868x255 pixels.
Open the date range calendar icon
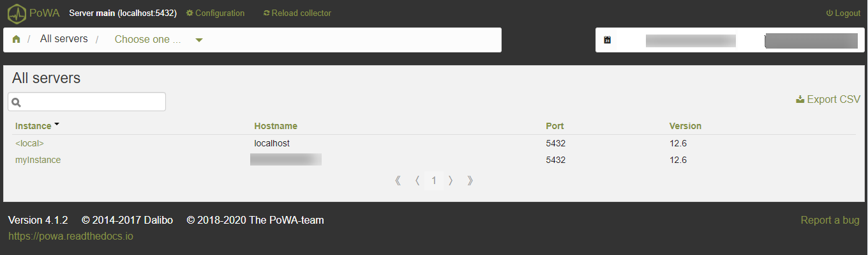tap(608, 40)
